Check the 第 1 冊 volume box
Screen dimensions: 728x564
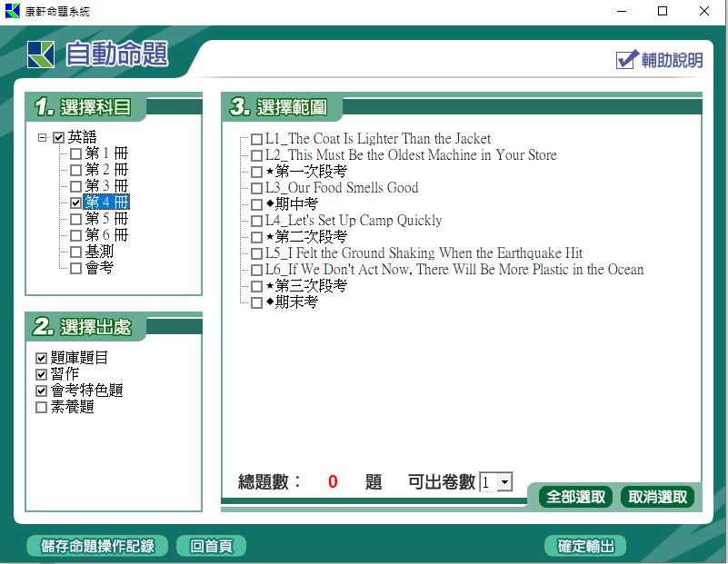(x=75, y=154)
